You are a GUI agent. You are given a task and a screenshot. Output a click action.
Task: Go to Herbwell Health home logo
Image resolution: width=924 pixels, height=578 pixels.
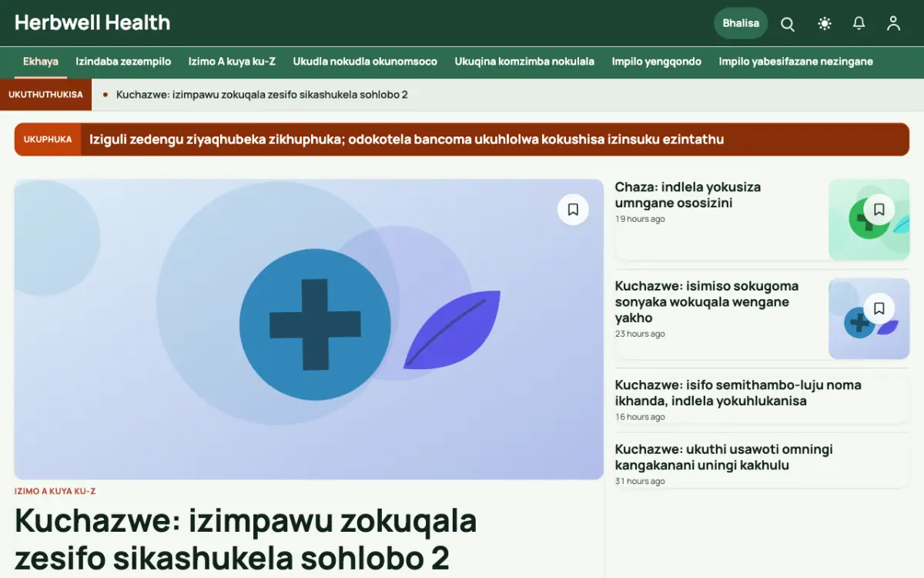coord(92,23)
